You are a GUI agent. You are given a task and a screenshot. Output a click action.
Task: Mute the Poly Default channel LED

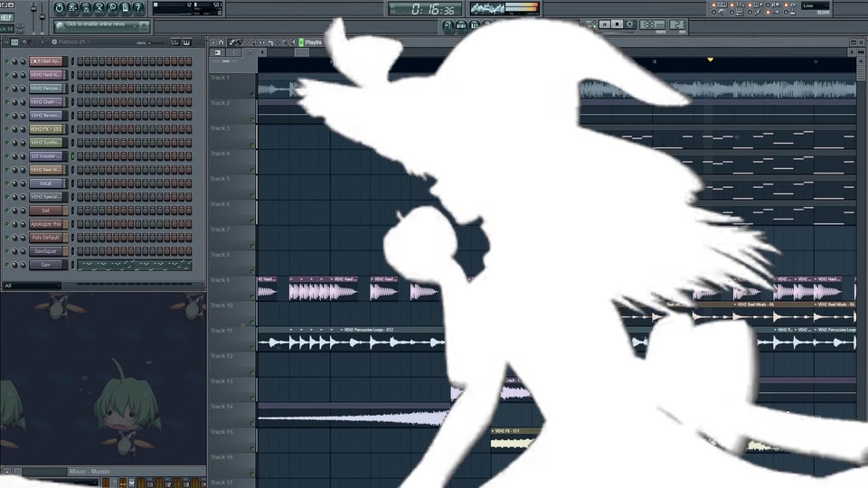pos(7,238)
